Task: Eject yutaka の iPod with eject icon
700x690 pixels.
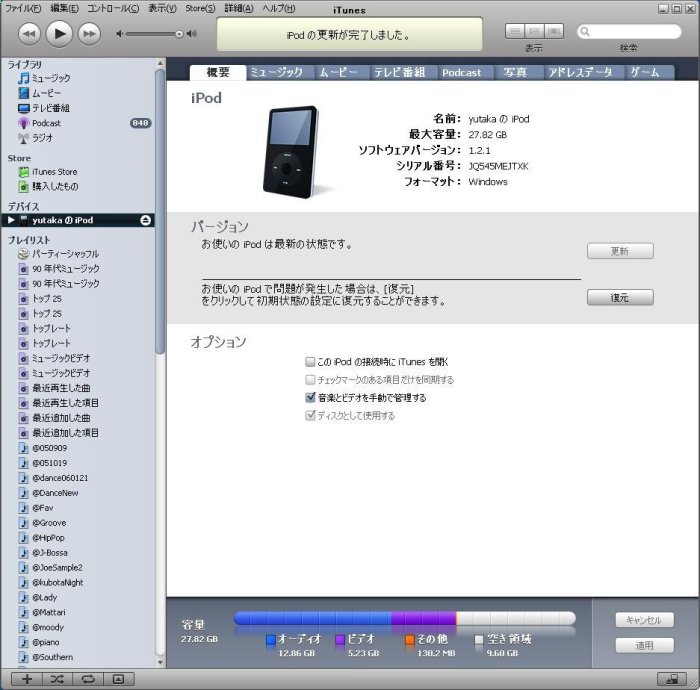Action: tap(146, 220)
